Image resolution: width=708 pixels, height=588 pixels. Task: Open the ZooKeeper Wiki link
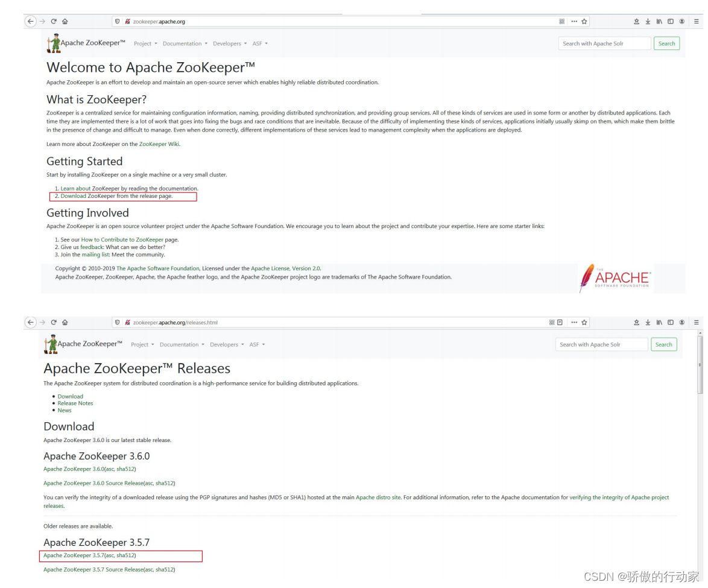click(159, 144)
